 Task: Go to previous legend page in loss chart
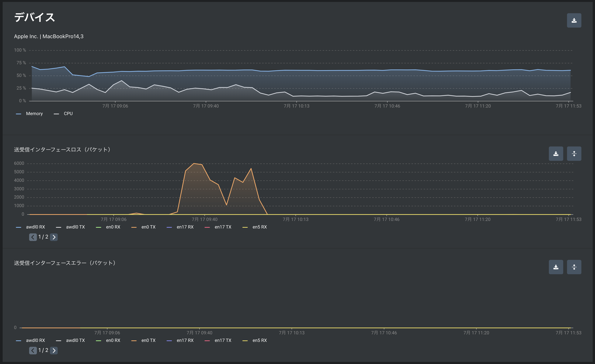(x=33, y=237)
